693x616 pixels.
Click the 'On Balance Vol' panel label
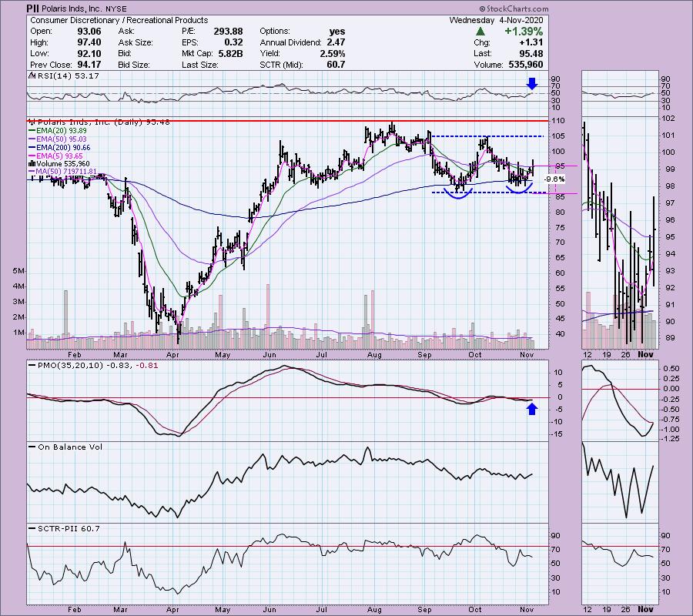[x=70, y=447]
